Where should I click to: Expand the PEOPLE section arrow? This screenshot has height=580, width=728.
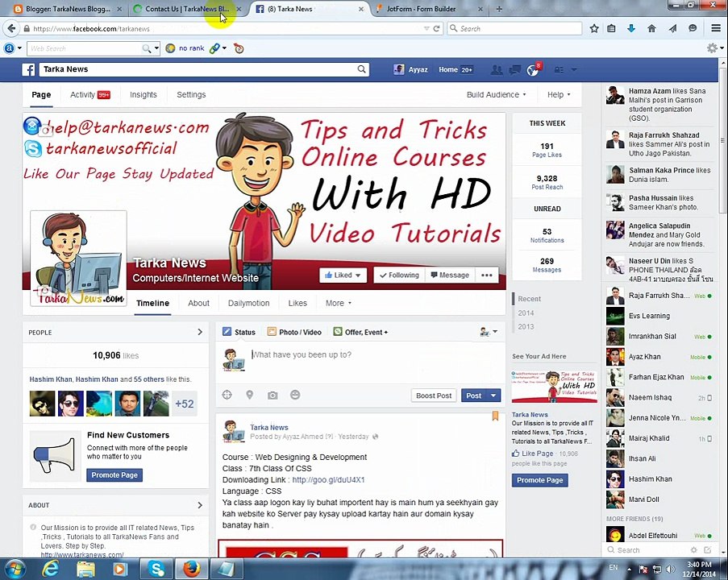coord(200,332)
